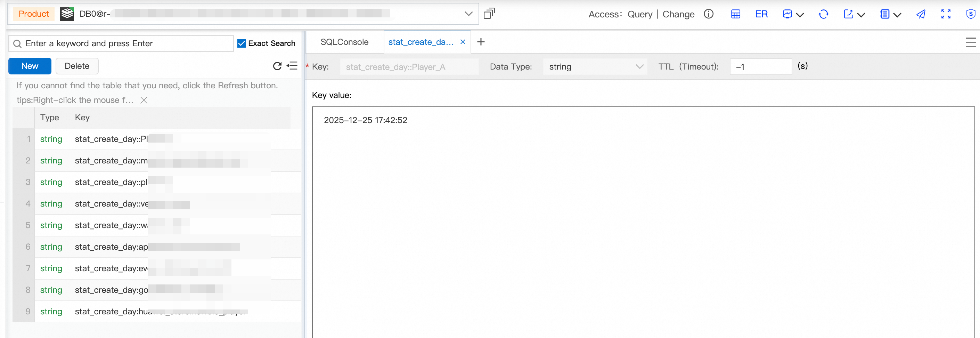The width and height of the screenshot is (980, 338).
Task: Click the Type column header
Action: (x=49, y=118)
